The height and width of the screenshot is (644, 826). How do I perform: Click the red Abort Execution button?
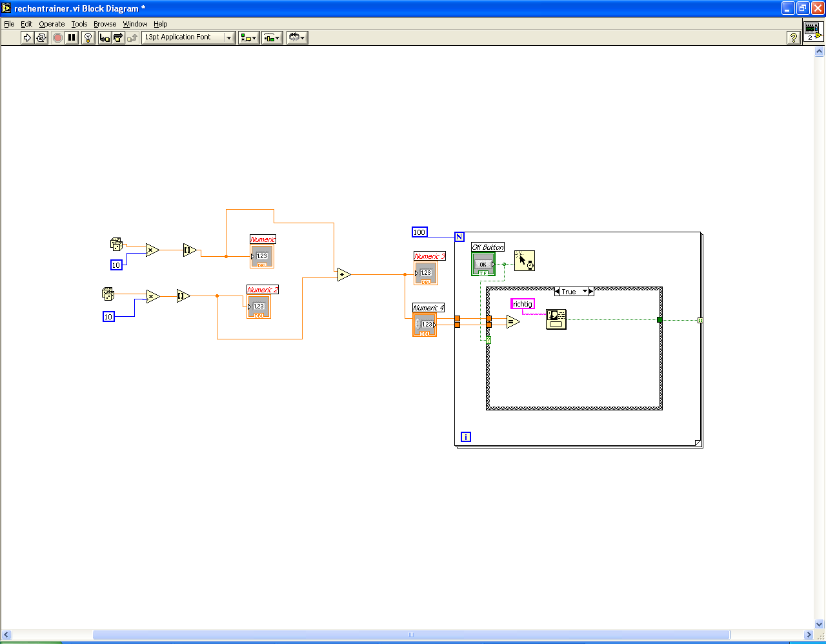click(x=57, y=37)
